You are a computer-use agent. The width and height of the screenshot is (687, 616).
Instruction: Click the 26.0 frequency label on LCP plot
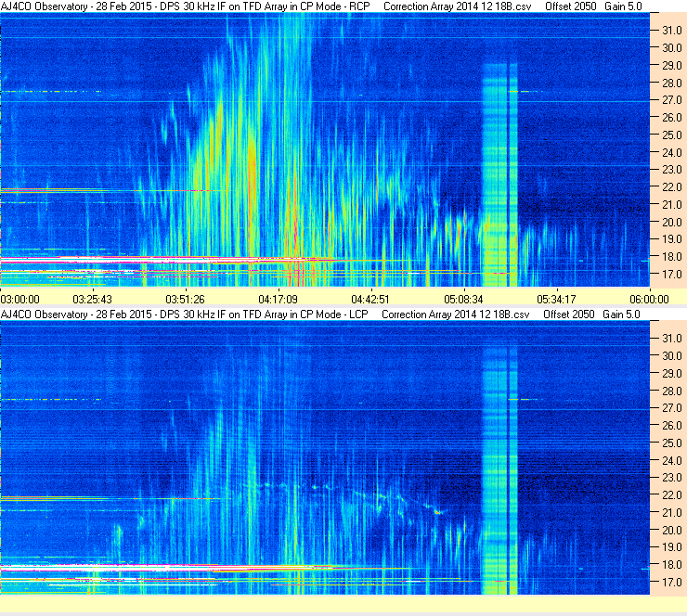click(672, 426)
